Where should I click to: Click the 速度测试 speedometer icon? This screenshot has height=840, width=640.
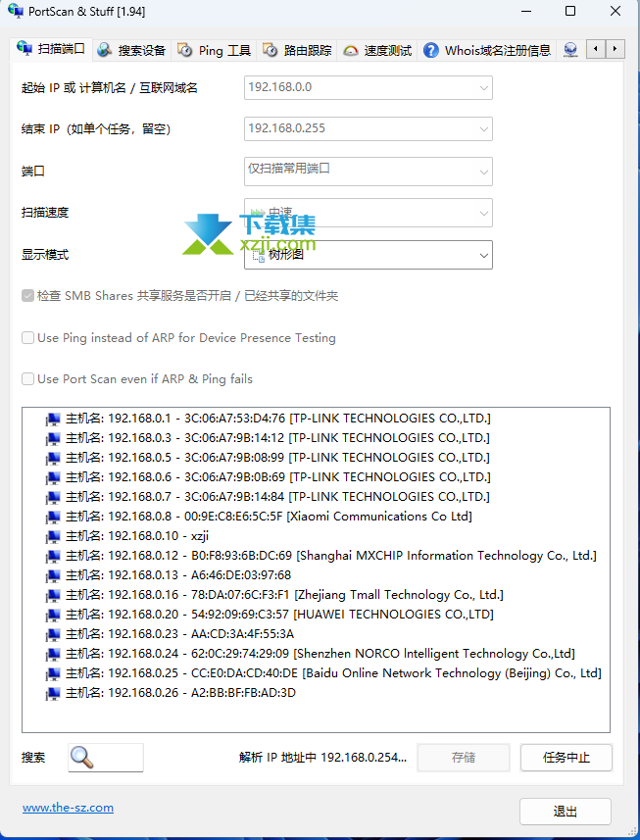(350, 51)
